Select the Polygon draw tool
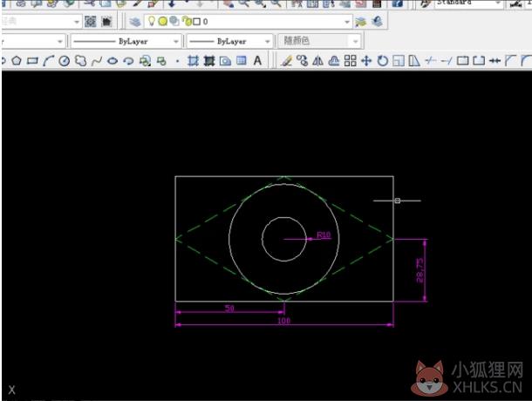Viewport: 532px width, 401px height. 17,61
